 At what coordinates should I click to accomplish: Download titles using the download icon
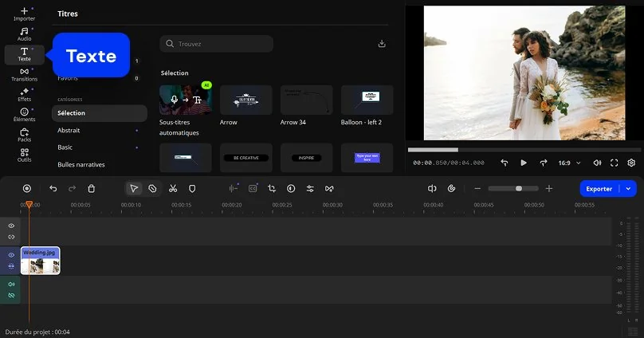[382, 44]
